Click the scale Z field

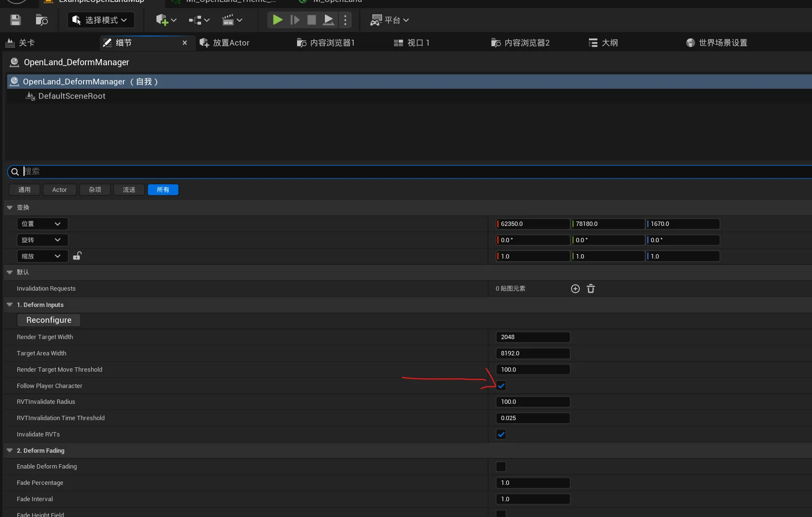pyautogui.click(x=683, y=256)
